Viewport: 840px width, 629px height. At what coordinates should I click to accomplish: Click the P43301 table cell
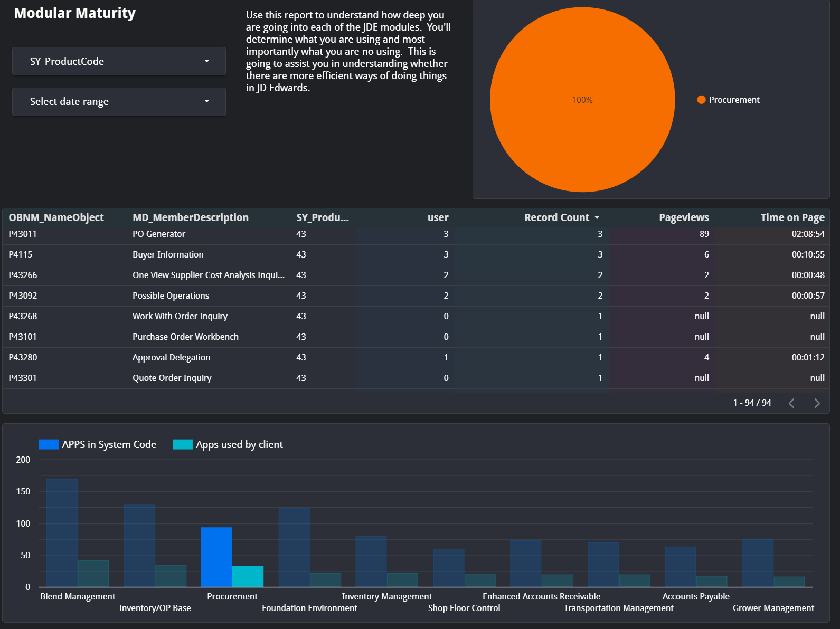point(23,378)
